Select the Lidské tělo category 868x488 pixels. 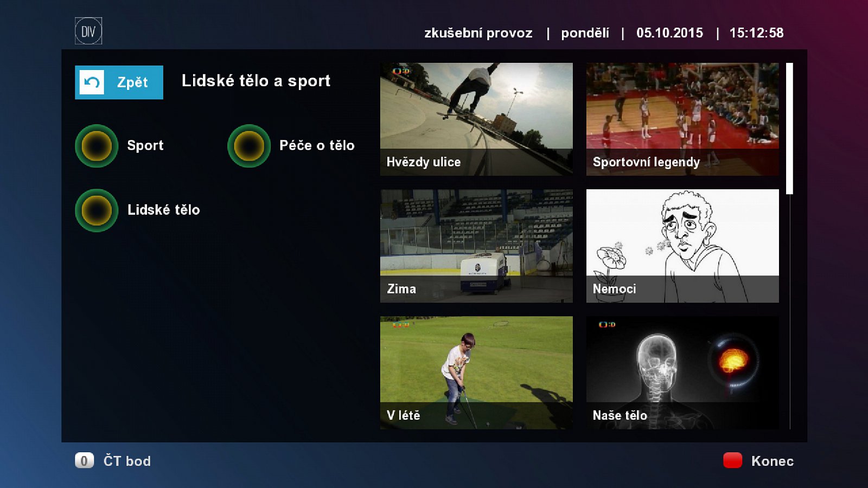[164, 210]
